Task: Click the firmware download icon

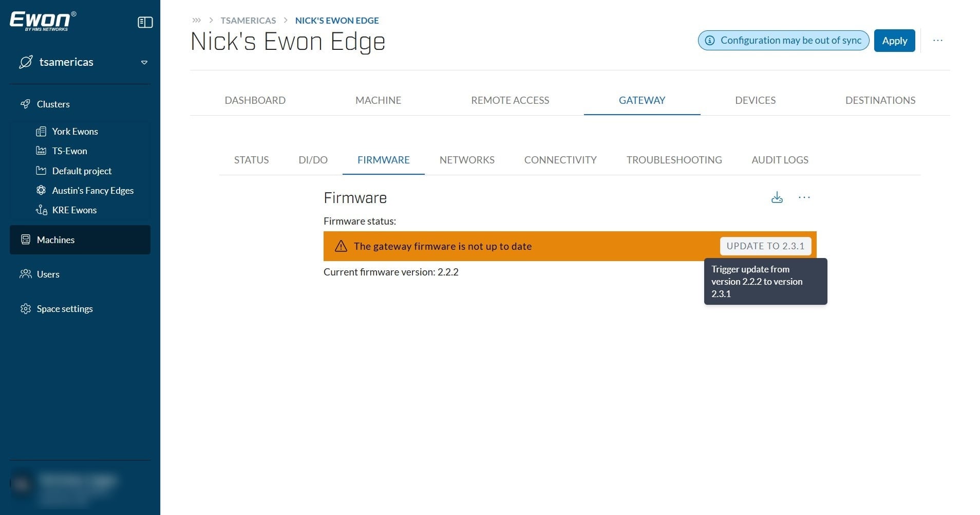Action: 777,197
